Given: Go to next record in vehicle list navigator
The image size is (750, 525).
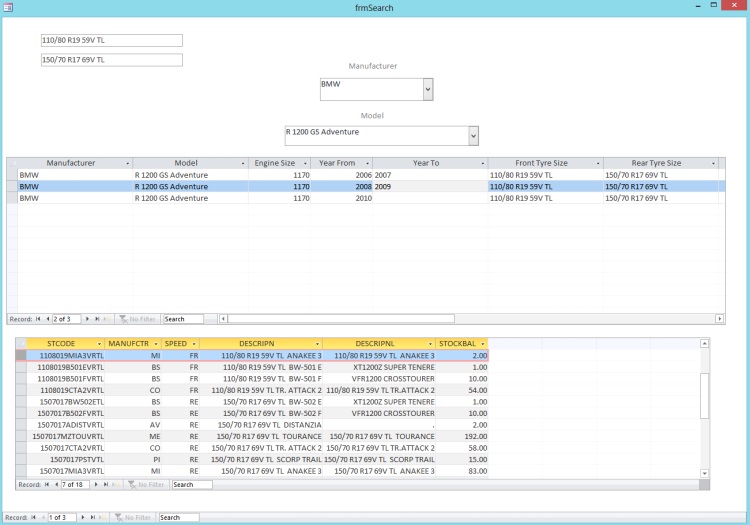Looking at the screenshot, I should [86, 319].
